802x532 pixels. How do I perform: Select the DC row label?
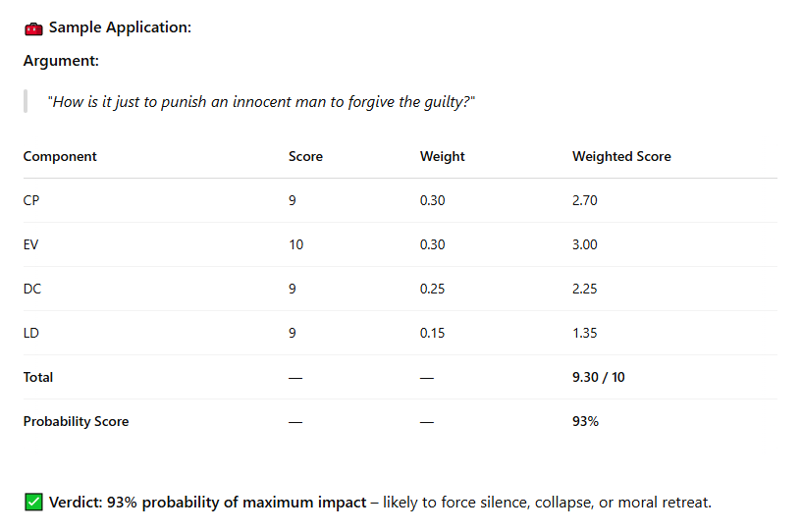[32, 289]
